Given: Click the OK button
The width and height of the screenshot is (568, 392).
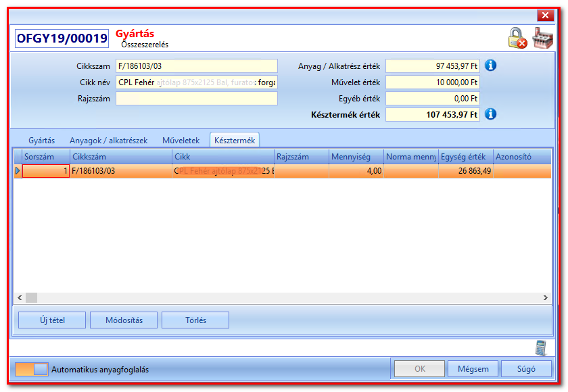Looking at the screenshot, I should [x=419, y=369].
